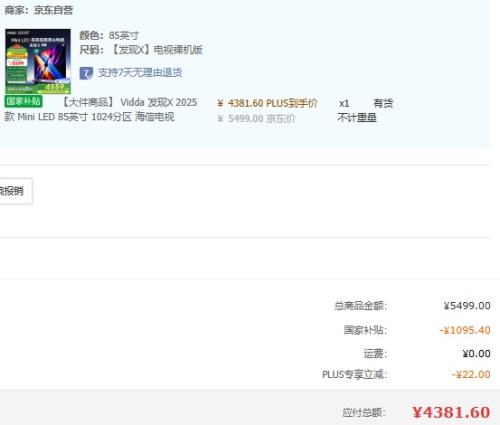Click the 尺码 电视裸机版 attribute text

(141, 50)
